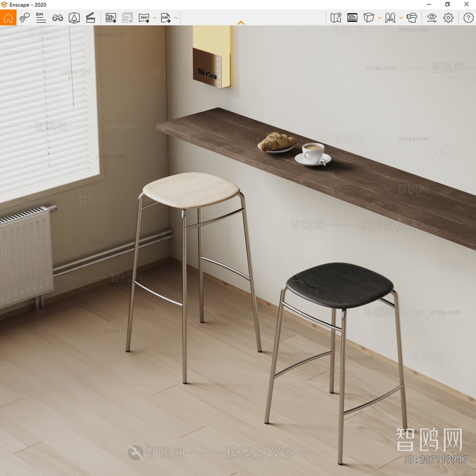Start Enscape with the Home button
The height and width of the screenshot is (476, 476).
[x=9, y=18]
